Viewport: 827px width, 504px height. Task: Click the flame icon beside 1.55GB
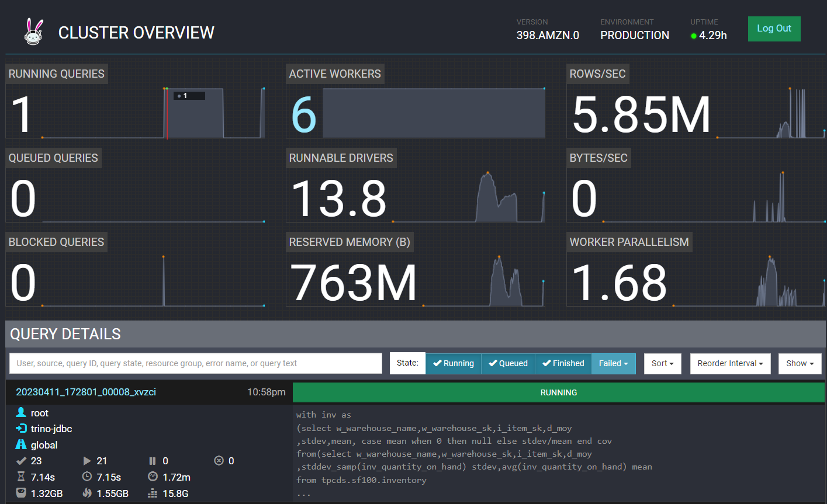point(87,493)
